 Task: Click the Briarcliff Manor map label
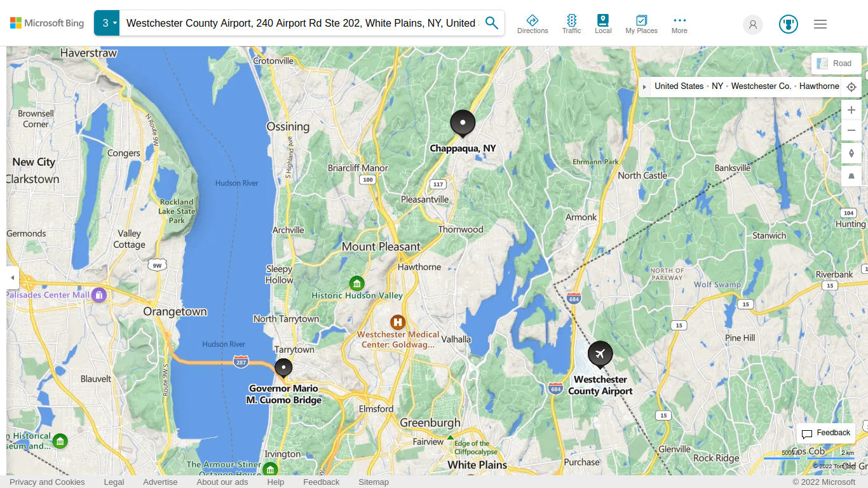(358, 168)
